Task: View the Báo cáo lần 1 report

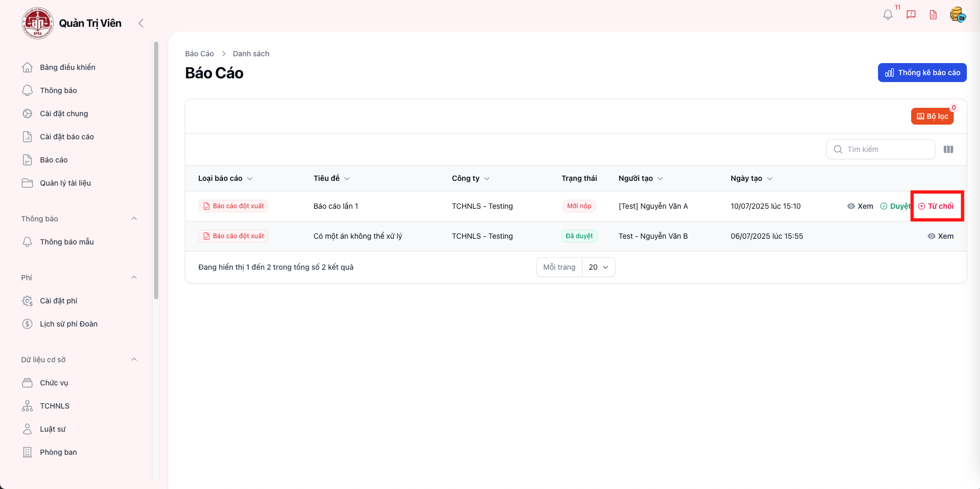Action: click(860, 206)
